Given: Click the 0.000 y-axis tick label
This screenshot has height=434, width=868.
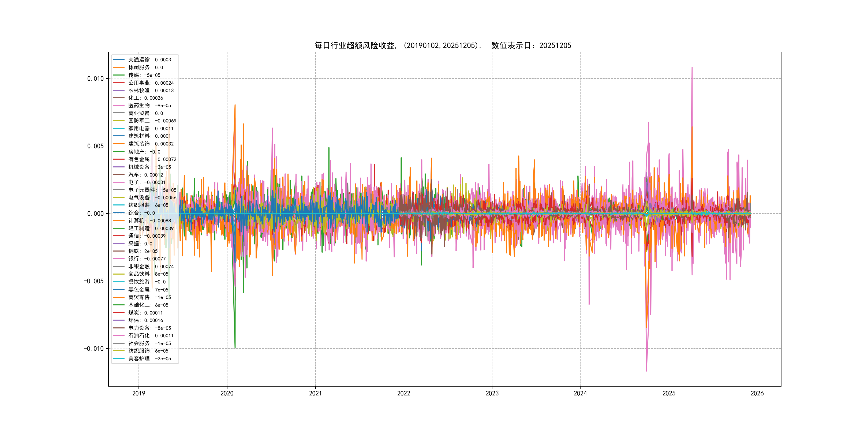Looking at the screenshot, I should click(95, 214).
